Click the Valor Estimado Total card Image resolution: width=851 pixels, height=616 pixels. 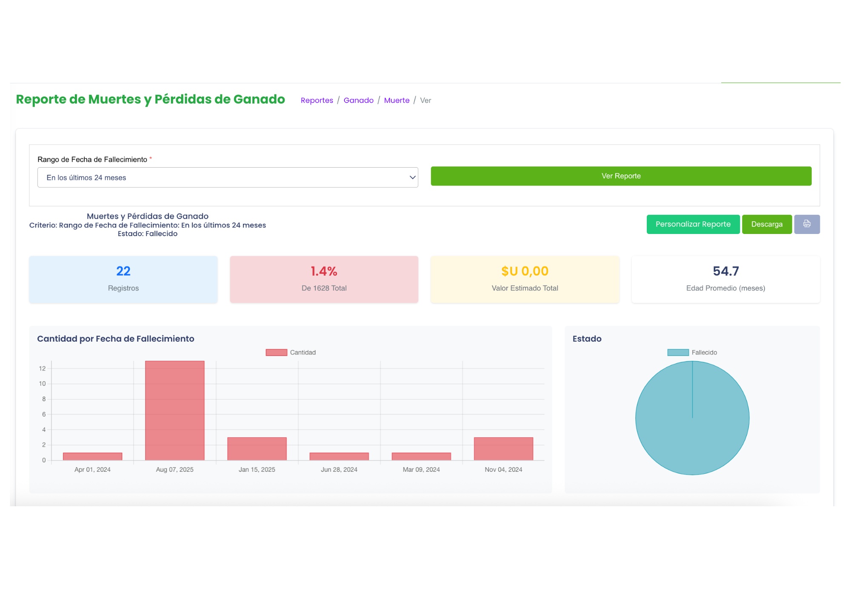click(524, 279)
